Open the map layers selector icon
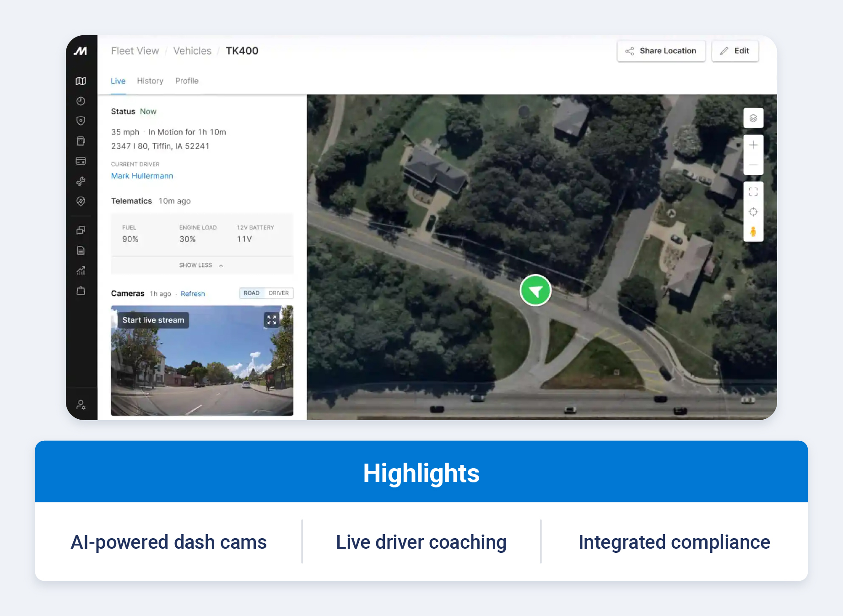 753,118
